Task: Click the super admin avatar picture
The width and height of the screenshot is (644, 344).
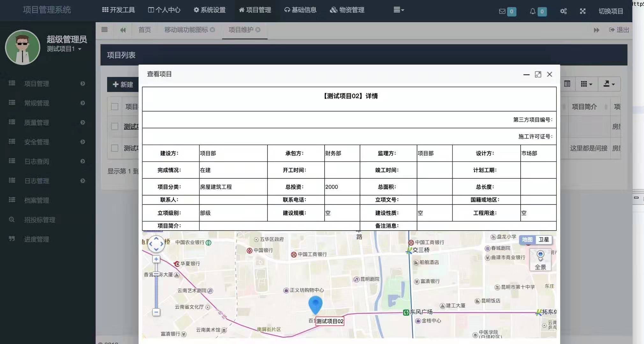Action: pyautogui.click(x=22, y=47)
